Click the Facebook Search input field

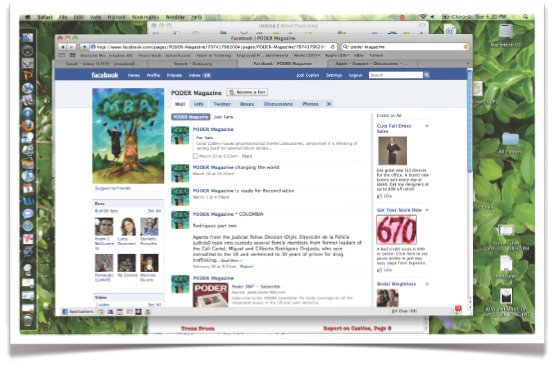tap(396, 75)
